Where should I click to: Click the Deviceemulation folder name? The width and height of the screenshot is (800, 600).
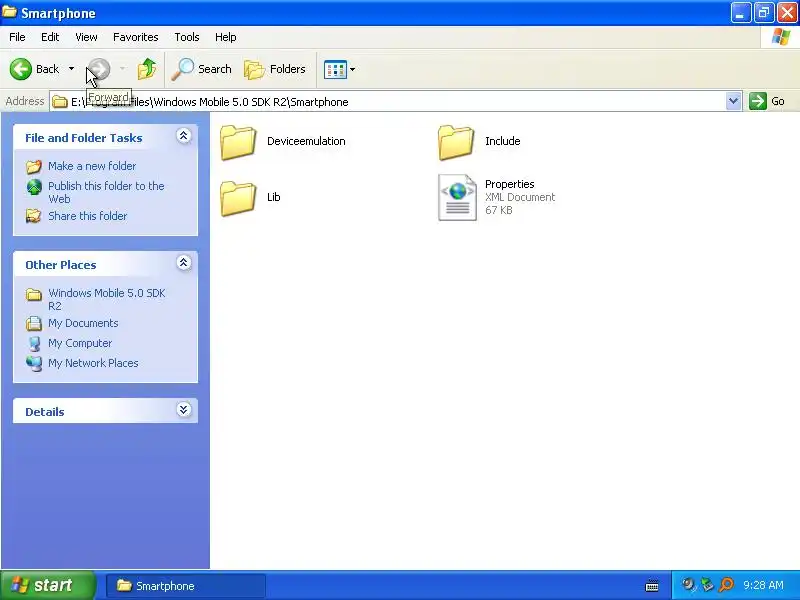(306, 141)
